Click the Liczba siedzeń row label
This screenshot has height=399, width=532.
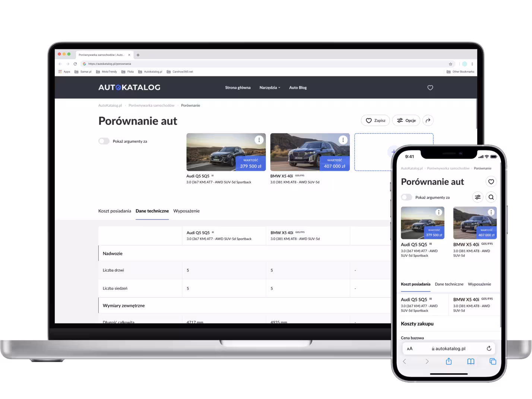tap(115, 288)
